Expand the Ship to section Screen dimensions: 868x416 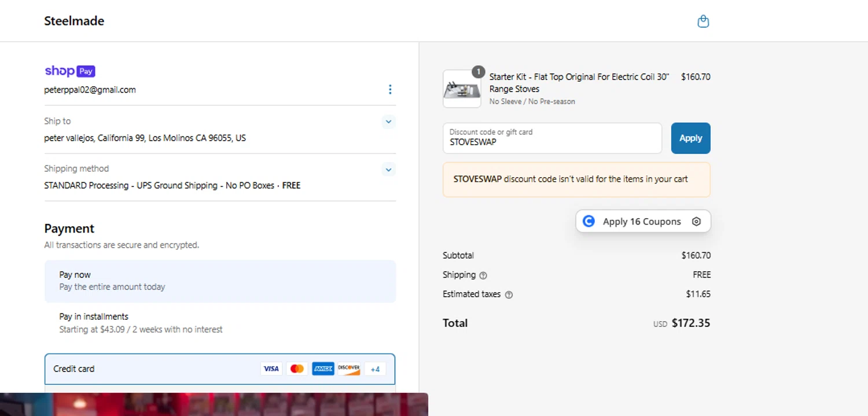pos(389,122)
